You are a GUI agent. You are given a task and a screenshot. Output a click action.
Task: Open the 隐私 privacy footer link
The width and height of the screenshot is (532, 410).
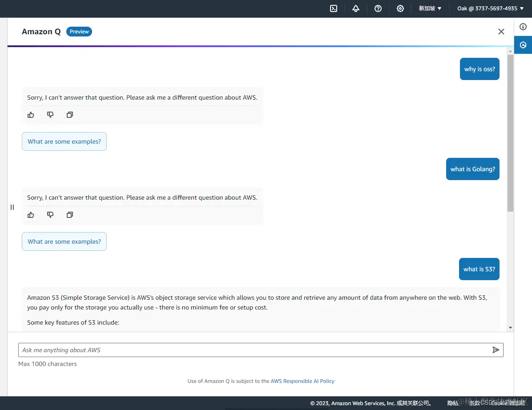[453, 403]
